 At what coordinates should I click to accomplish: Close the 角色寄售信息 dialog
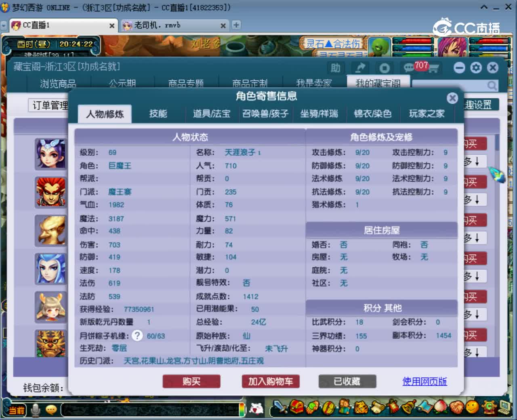(452, 98)
